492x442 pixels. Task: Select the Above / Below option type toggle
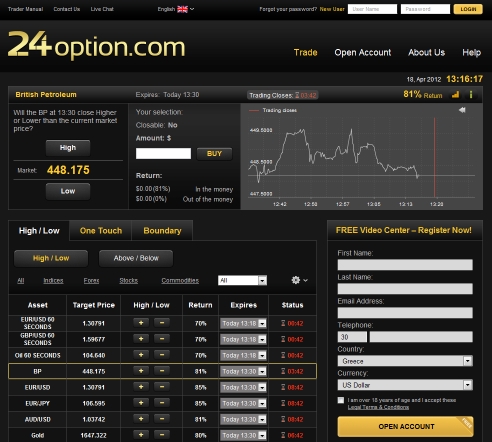[x=136, y=258]
